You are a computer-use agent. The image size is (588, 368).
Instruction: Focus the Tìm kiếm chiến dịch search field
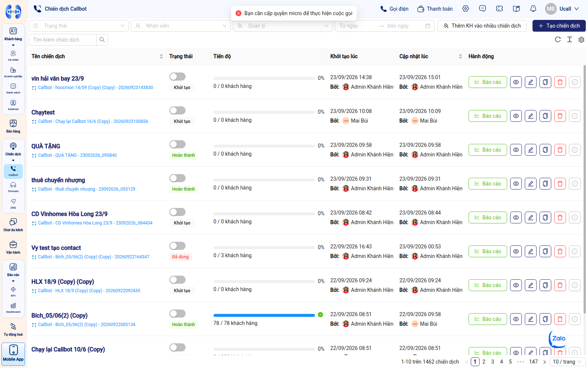[62, 40]
